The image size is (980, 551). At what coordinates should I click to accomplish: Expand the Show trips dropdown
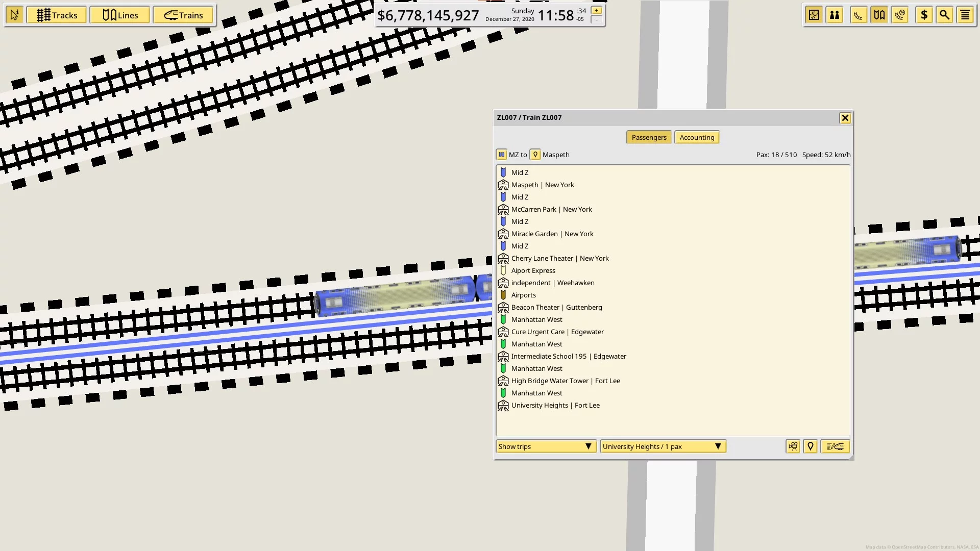coord(546,446)
